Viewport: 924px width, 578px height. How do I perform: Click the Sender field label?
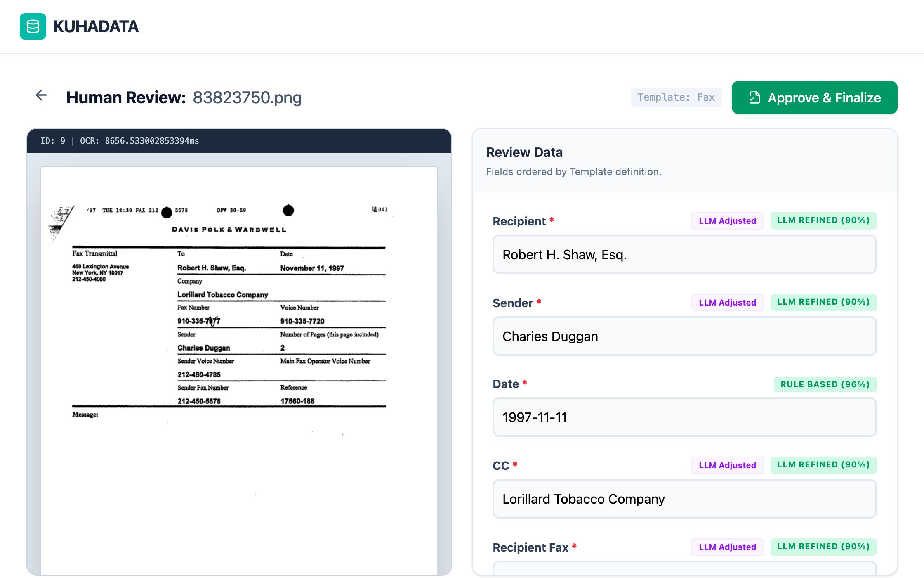point(513,303)
